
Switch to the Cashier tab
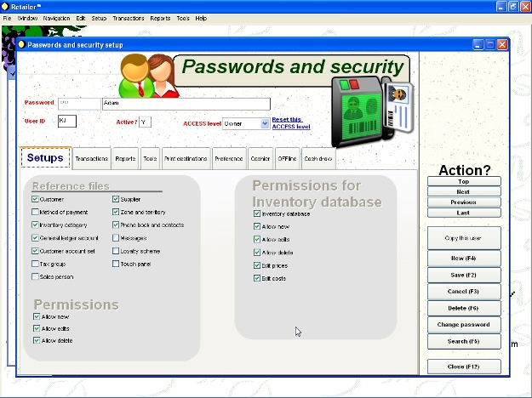point(260,159)
